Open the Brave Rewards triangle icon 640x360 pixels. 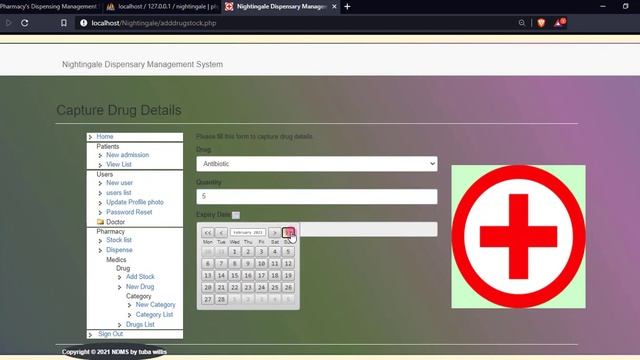(x=560, y=22)
